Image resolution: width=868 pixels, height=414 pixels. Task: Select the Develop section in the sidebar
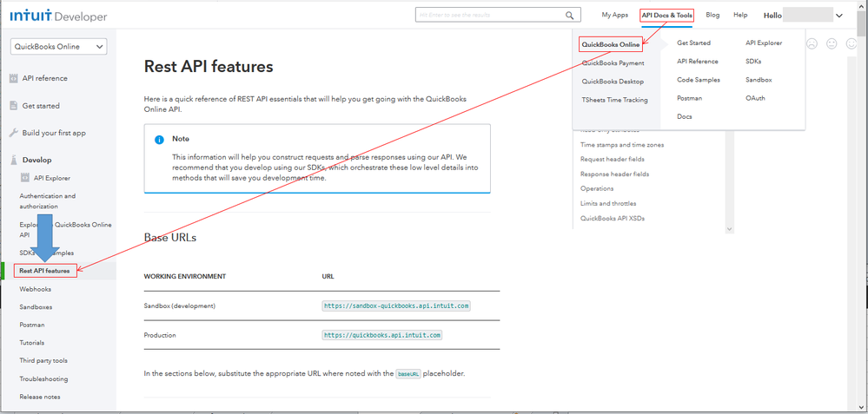pos(36,160)
